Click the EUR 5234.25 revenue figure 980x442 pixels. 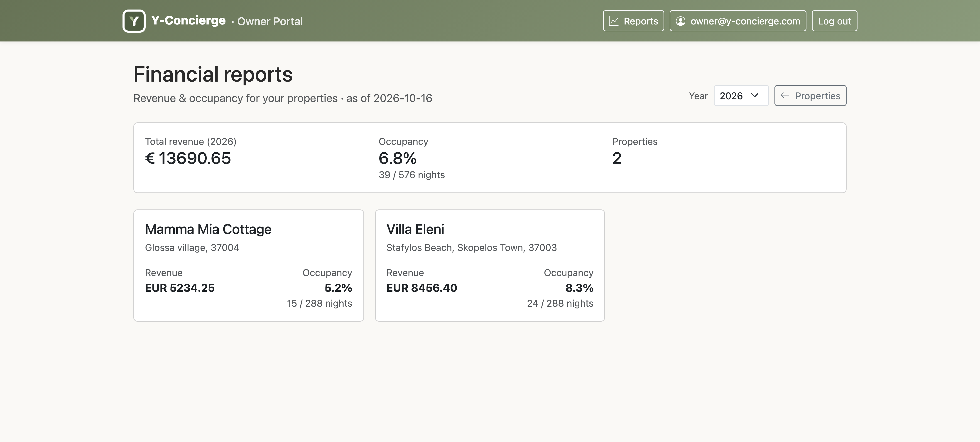180,288
